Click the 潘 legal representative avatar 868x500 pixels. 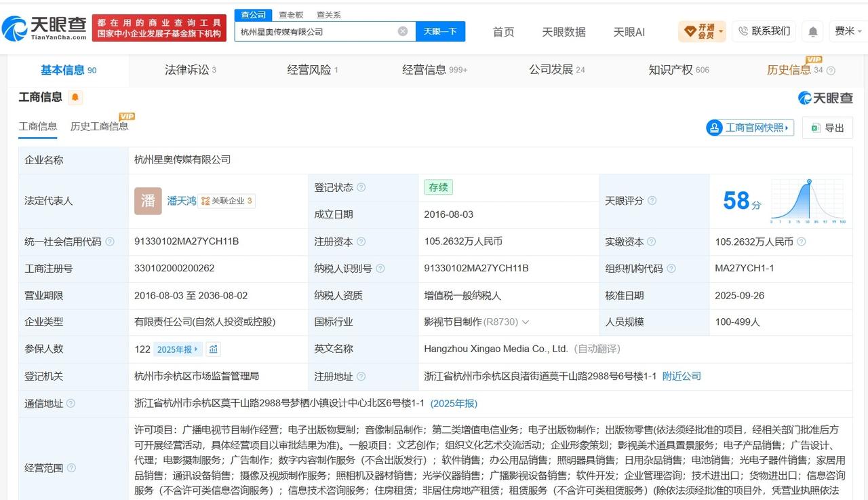pos(148,201)
